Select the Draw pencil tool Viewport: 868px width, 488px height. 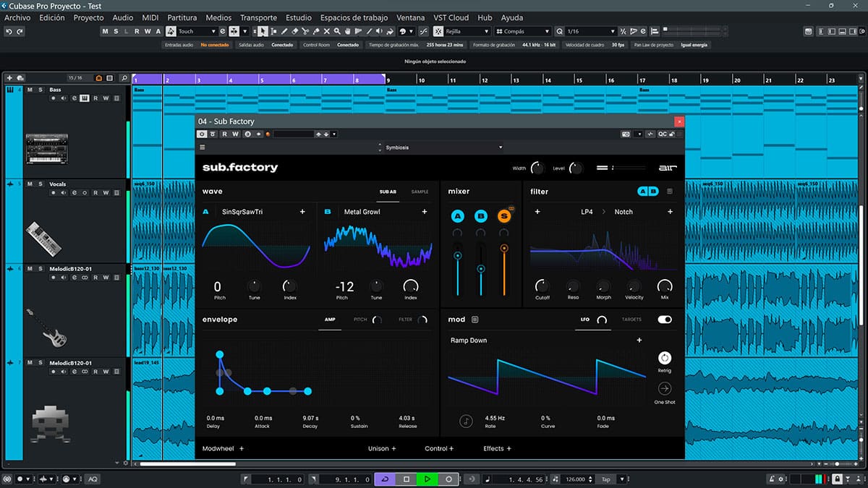(x=284, y=31)
